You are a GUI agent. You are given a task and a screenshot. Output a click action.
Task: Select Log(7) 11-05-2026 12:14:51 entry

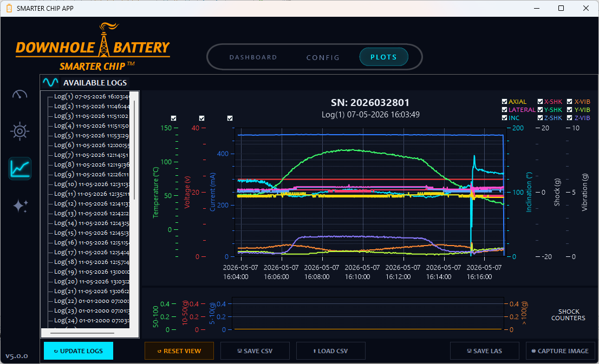(x=92, y=155)
